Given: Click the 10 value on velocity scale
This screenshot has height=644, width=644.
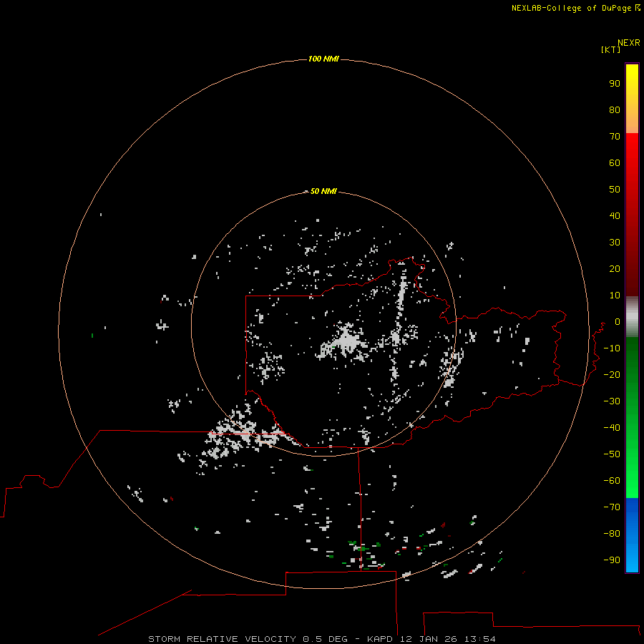Looking at the screenshot, I should pyautogui.click(x=615, y=296).
